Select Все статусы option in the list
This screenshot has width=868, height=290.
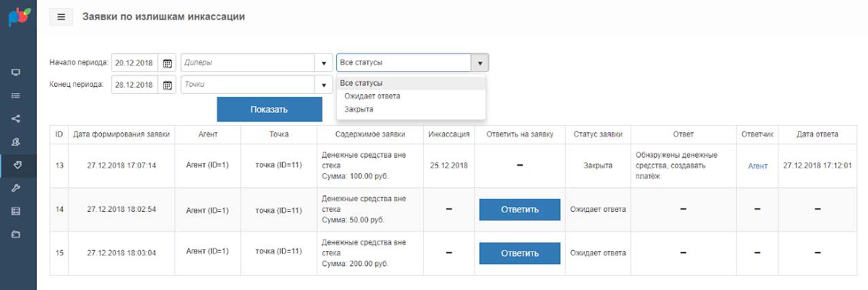point(411,83)
